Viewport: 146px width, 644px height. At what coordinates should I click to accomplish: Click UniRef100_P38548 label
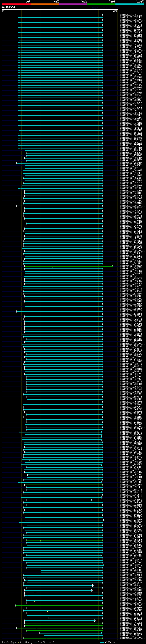[131, 95]
